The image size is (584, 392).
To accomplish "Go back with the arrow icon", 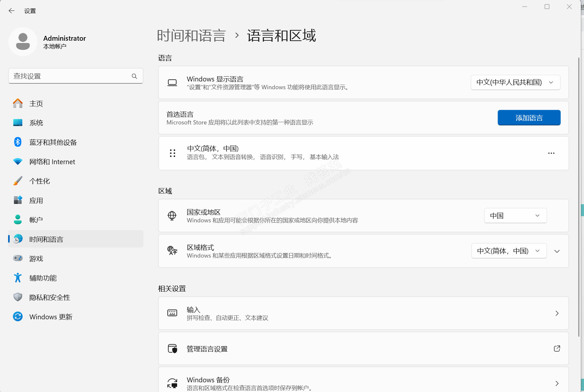I will (12, 11).
